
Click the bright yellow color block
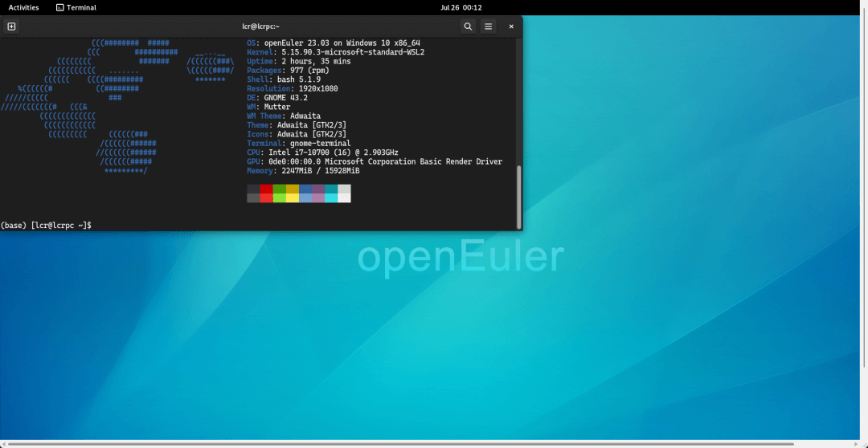tap(293, 198)
